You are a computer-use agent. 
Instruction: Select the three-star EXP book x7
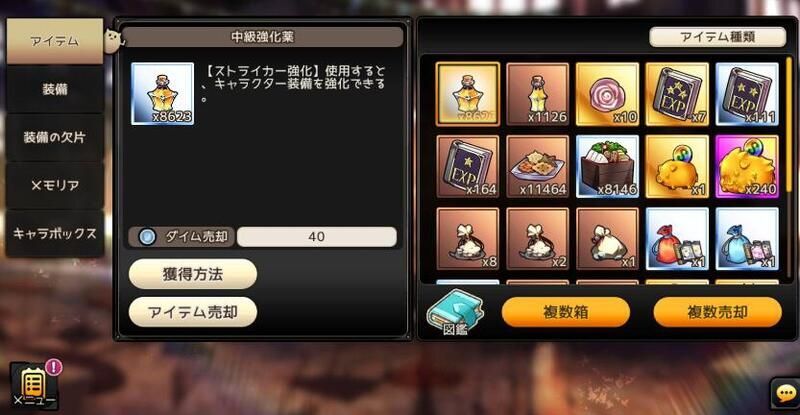click(677, 94)
